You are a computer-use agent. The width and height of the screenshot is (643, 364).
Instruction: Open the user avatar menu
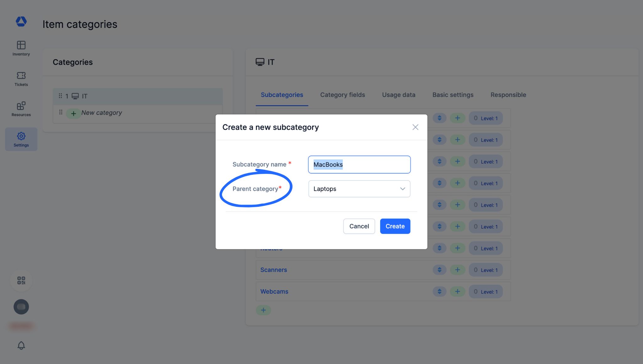21,307
